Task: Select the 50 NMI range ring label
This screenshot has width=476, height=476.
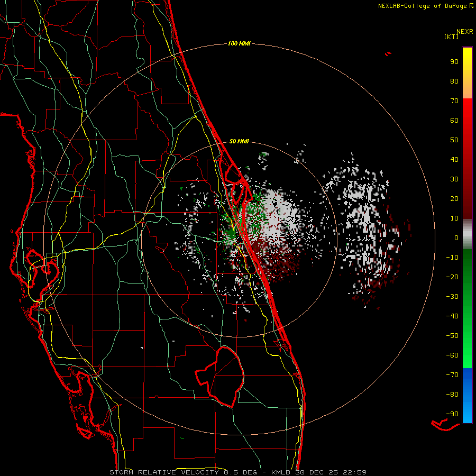Action: 239,141
